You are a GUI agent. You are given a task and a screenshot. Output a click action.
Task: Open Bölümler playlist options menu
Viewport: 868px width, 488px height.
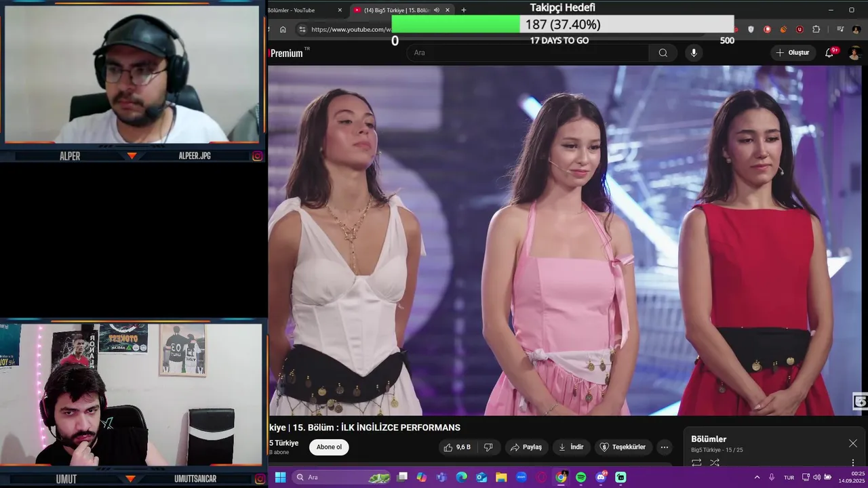click(x=853, y=462)
